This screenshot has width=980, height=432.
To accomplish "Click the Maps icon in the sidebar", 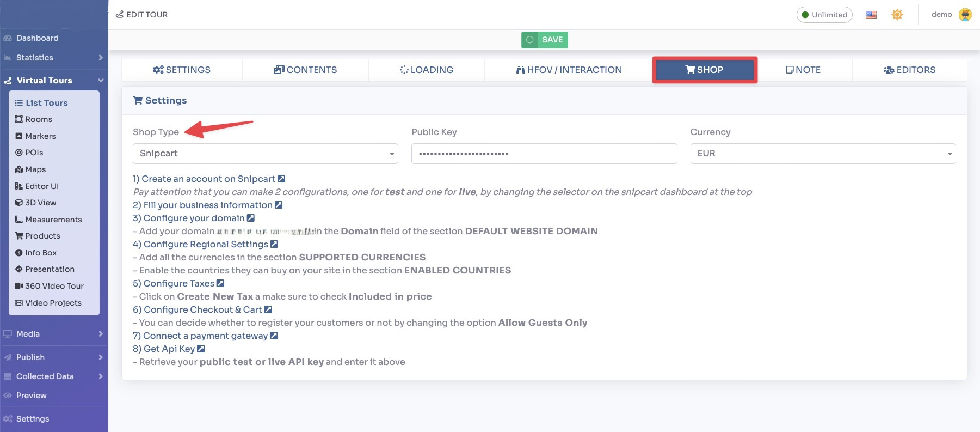I will pos(19,169).
